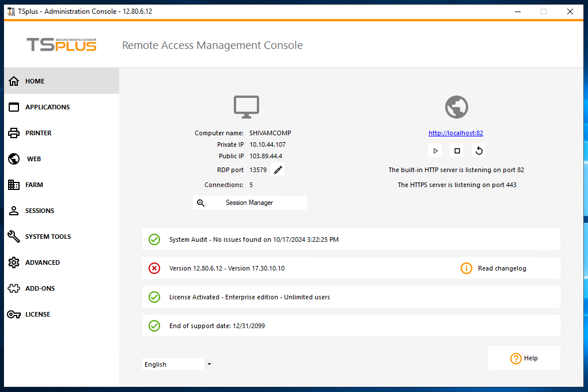This screenshot has height=392, width=588.
Task: Select the Farm menu item
Action: (62, 184)
